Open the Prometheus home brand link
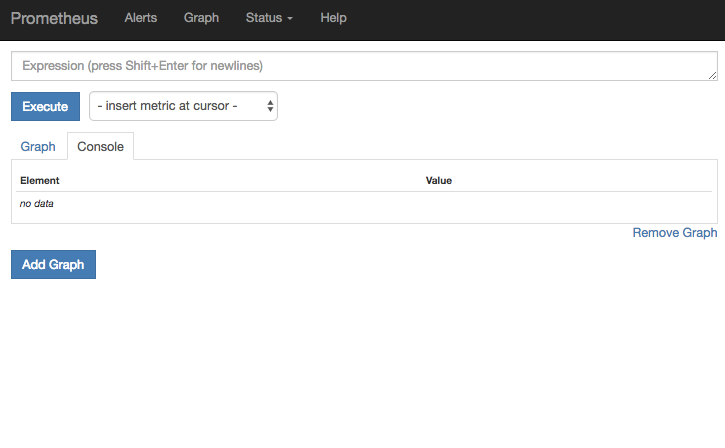Viewport: 725px width, 448px height. [x=54, y=18]
